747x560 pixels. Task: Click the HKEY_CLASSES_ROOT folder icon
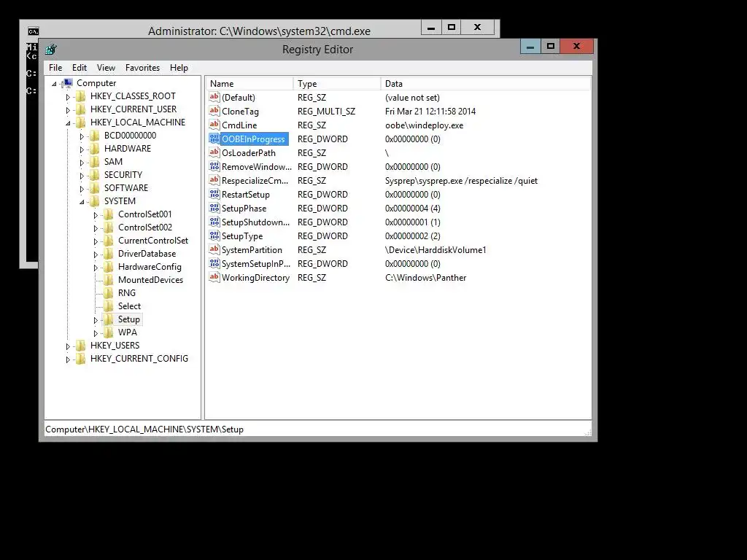tap(81, 96)
